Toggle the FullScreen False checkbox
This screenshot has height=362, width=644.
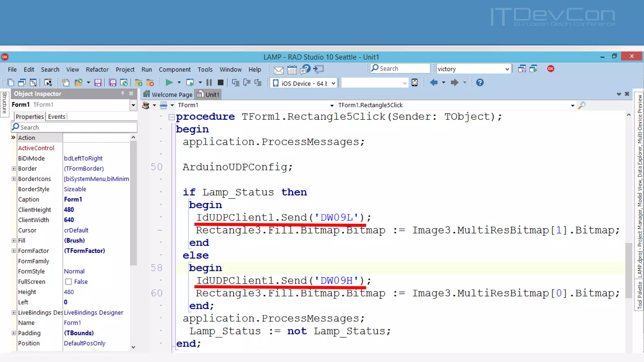coord(69,282)
